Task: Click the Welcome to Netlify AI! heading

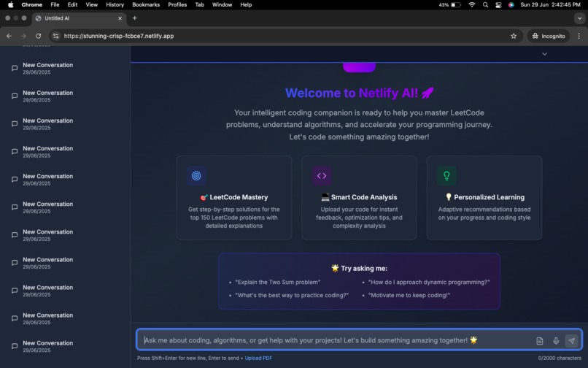Action: [x=359, y=93]
